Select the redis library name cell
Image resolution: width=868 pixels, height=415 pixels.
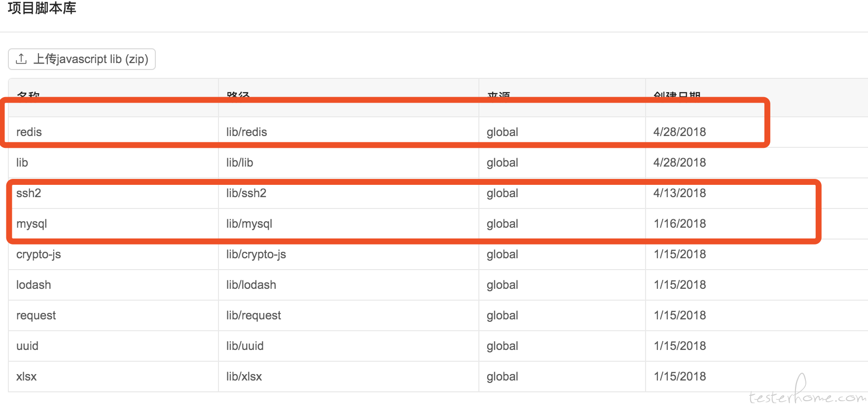tap(29, 132)
